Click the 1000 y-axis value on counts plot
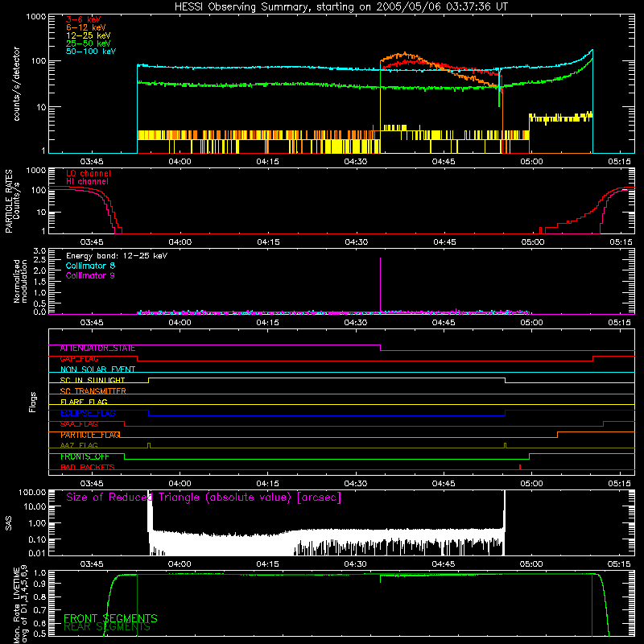The image size is (644, 644). (36, 17)
